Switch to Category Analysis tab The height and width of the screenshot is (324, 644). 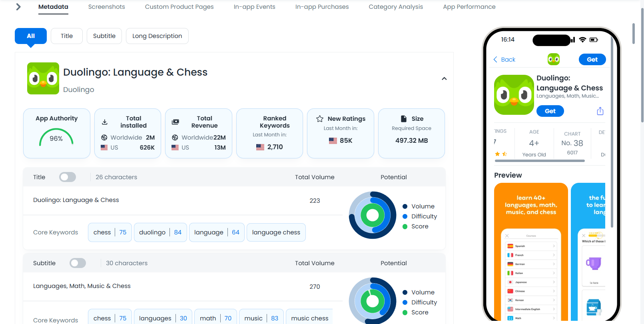pyautogui.click(x=396, y=7)
